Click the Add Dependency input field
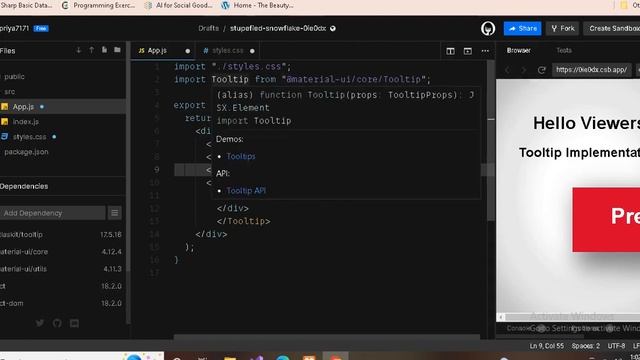Viewport: 640px width, 360px height. pos(52,213)
